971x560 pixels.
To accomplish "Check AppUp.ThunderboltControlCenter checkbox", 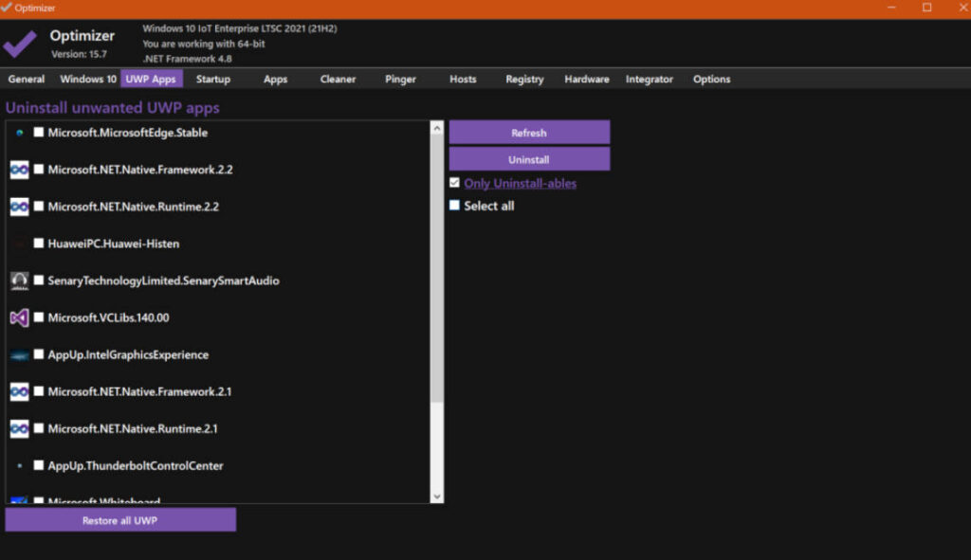I will pos(38,465).
